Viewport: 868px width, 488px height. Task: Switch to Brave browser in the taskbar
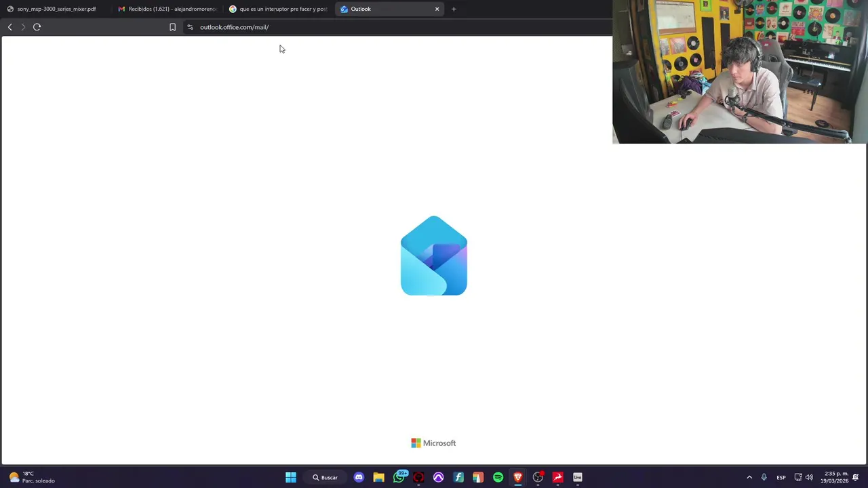click(x=517, y=477)
